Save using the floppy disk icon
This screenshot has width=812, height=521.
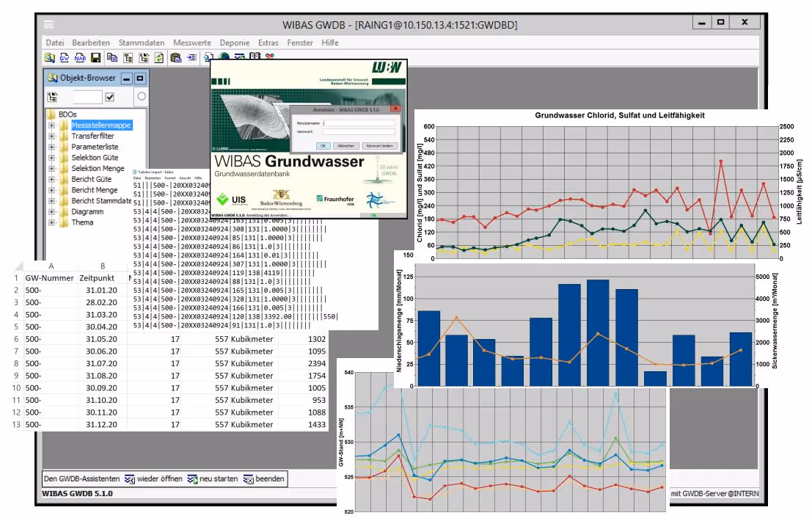[x=96, y=58]
